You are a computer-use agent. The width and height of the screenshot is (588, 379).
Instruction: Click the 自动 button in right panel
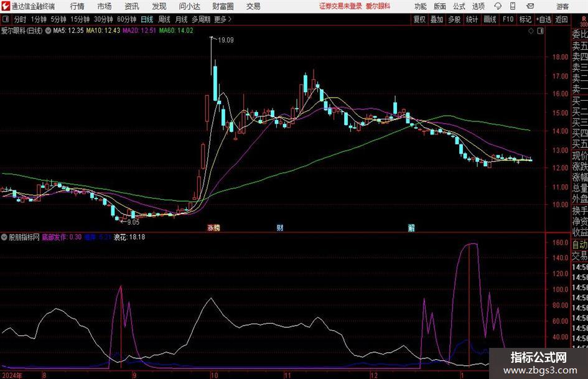coord(580,245)
